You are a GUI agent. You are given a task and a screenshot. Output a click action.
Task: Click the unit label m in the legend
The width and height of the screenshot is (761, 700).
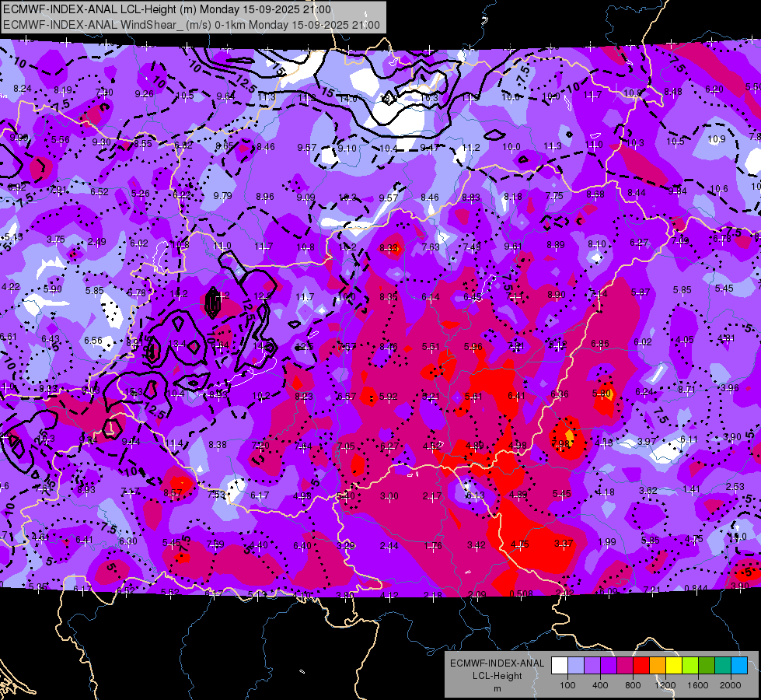tap(497, 688)
